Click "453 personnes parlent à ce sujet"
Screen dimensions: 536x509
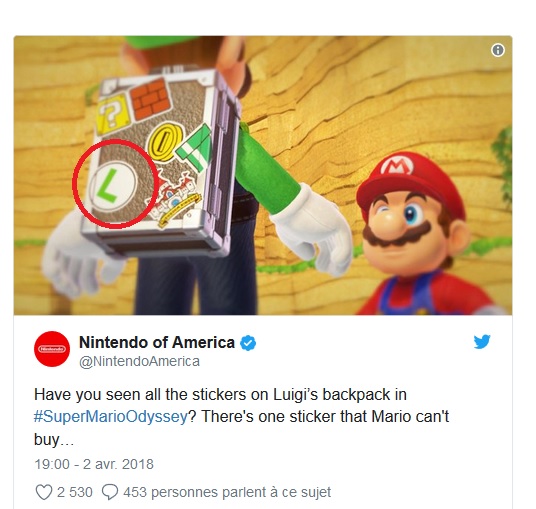point(227,492)
